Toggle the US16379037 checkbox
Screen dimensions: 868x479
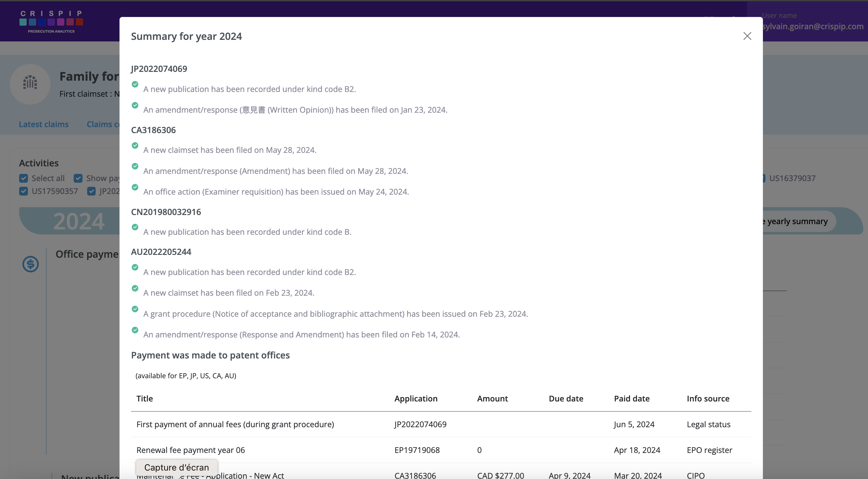pos(764,178)
